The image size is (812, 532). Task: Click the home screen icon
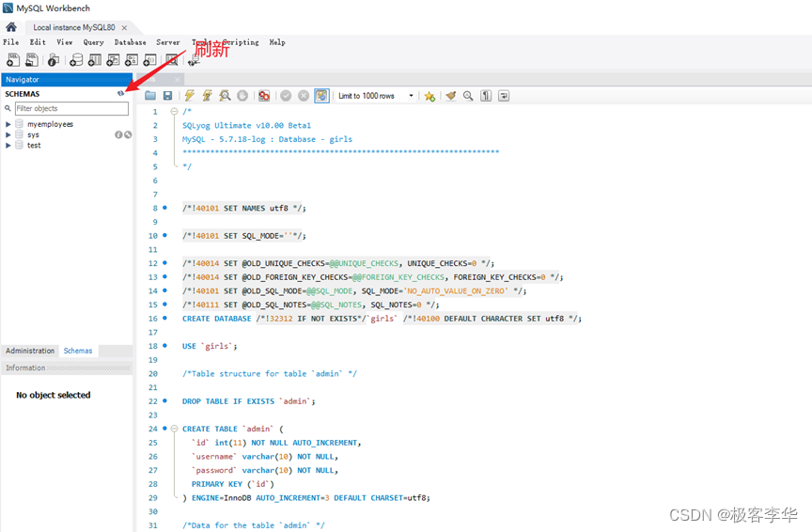click(11, 27)
